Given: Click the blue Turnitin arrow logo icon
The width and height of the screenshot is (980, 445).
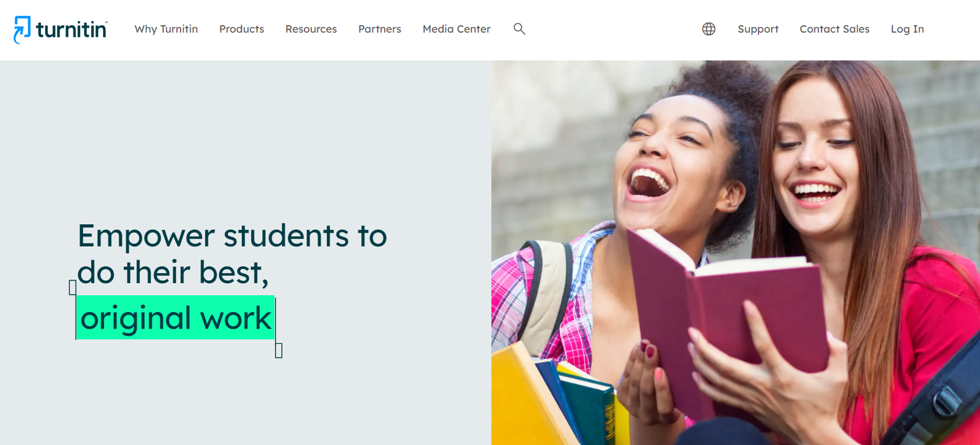Looking at the screenshot, I should point(22,29).
